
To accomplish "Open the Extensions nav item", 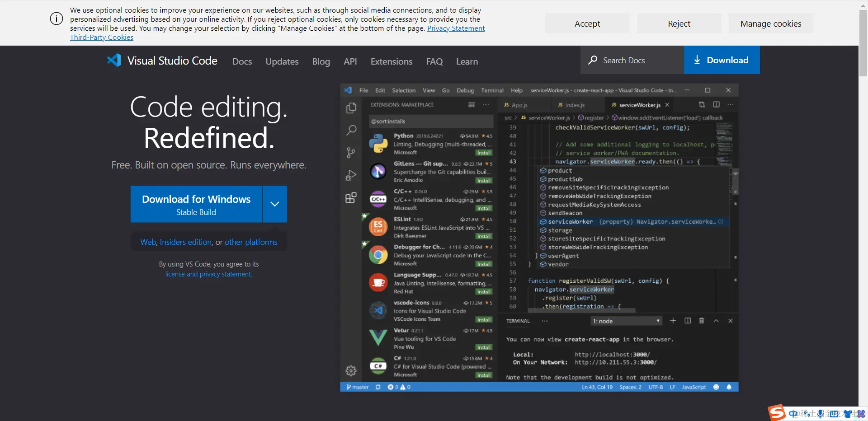I will click(x=392, y=61).
